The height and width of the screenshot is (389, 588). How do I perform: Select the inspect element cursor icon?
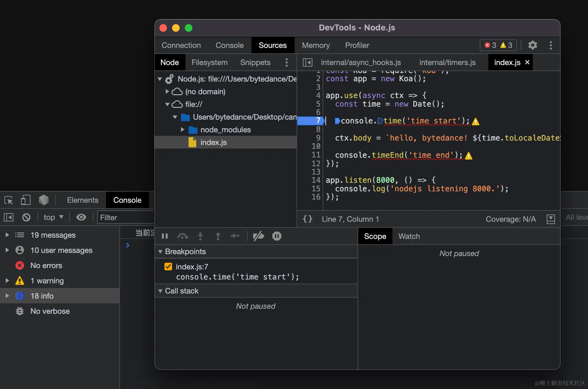9,200
